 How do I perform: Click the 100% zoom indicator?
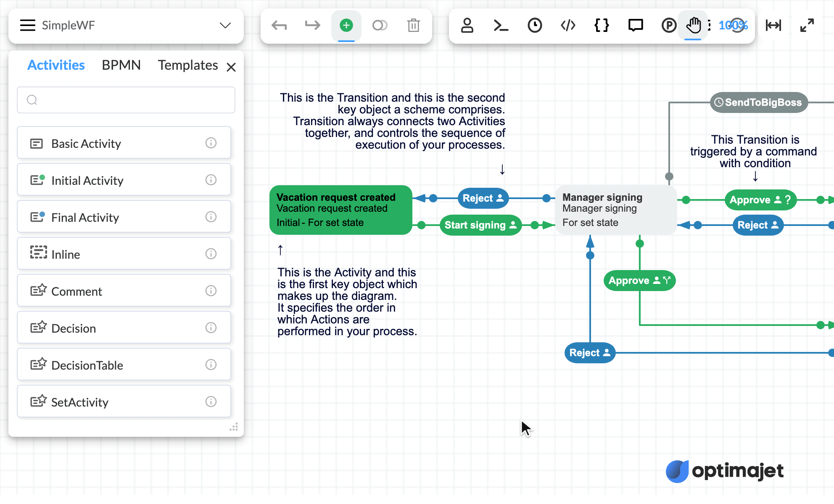[x=733, y=25]
